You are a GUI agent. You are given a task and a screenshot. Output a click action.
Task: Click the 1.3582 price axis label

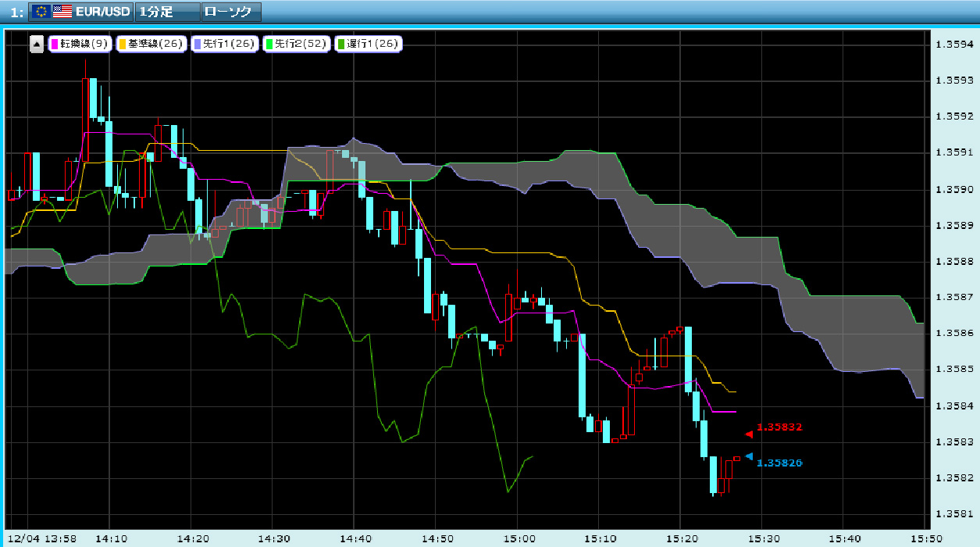953,477
